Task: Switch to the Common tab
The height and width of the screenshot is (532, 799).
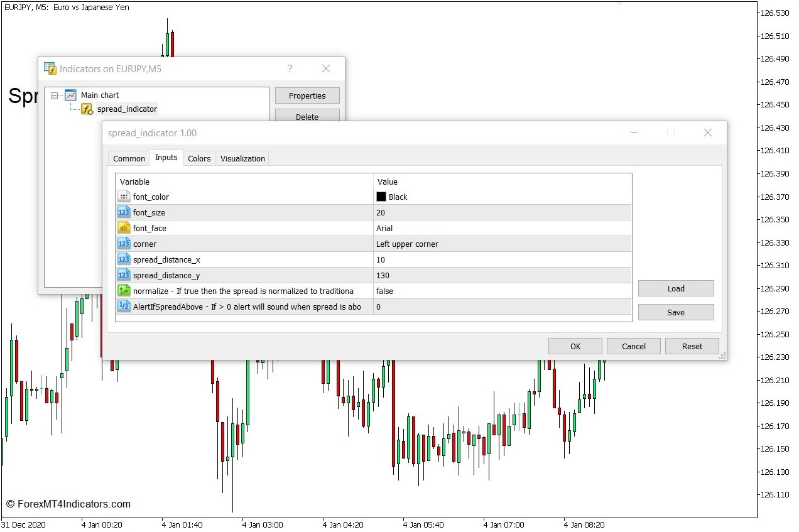Action: point(129,158)
